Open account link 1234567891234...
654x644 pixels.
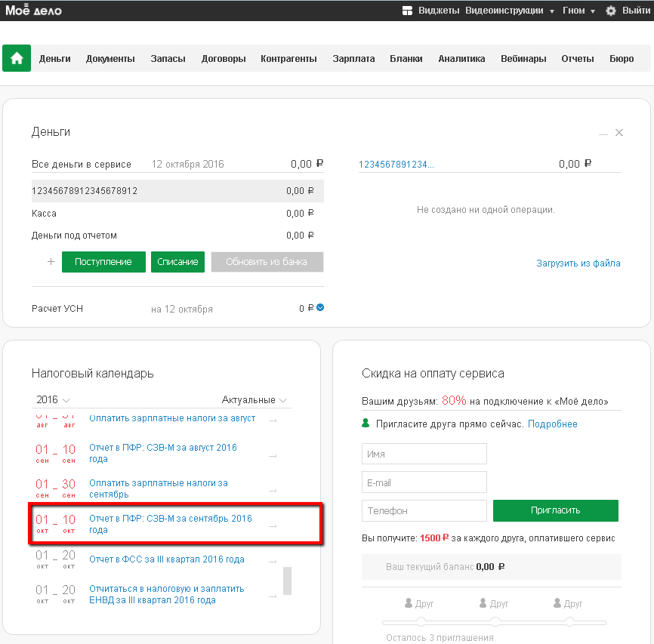pyautogui.click(x=396, y=165)
